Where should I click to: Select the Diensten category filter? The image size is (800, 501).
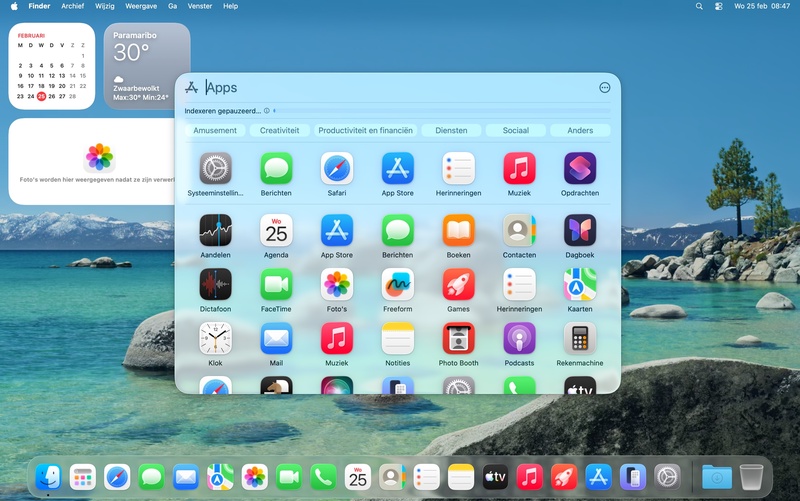point(451,131)
